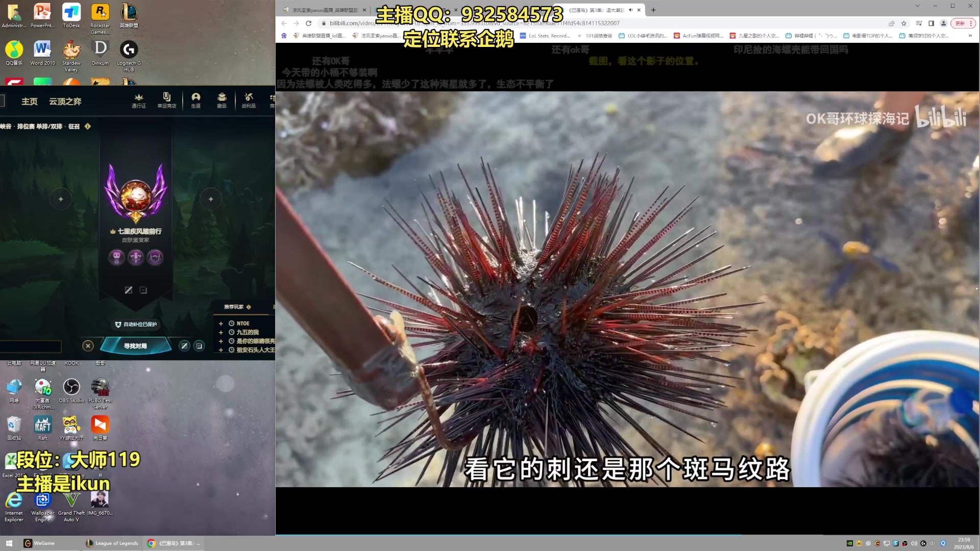The width and height of the screenshot is (980, 551).
Task: Click the 寻找对局 find match button
Action: [x=135, y=346]
